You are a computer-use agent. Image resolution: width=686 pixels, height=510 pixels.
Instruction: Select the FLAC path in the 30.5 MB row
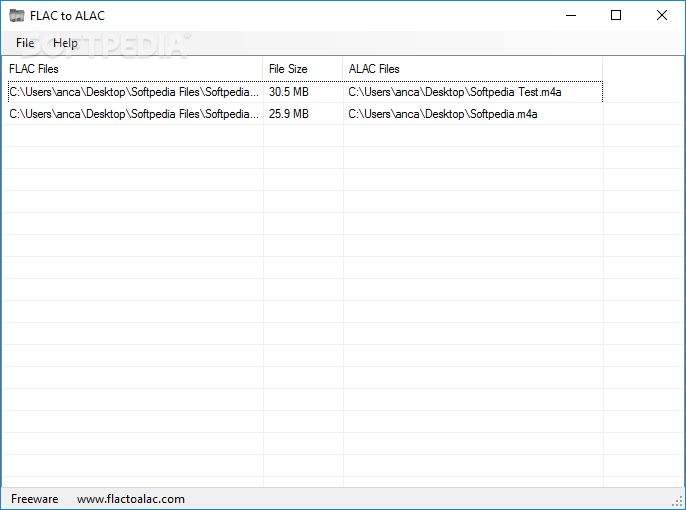coord(134,92)
